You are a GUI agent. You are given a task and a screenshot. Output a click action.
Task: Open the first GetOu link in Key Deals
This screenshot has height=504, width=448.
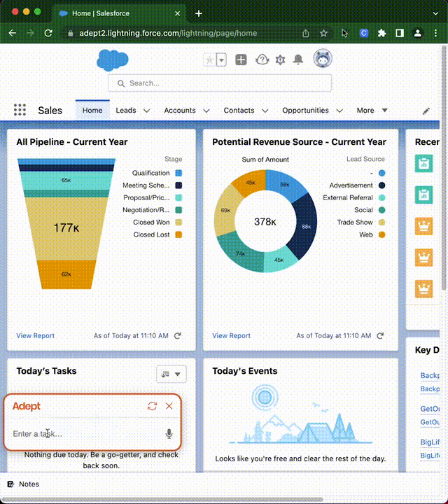(x=430, y=409)
